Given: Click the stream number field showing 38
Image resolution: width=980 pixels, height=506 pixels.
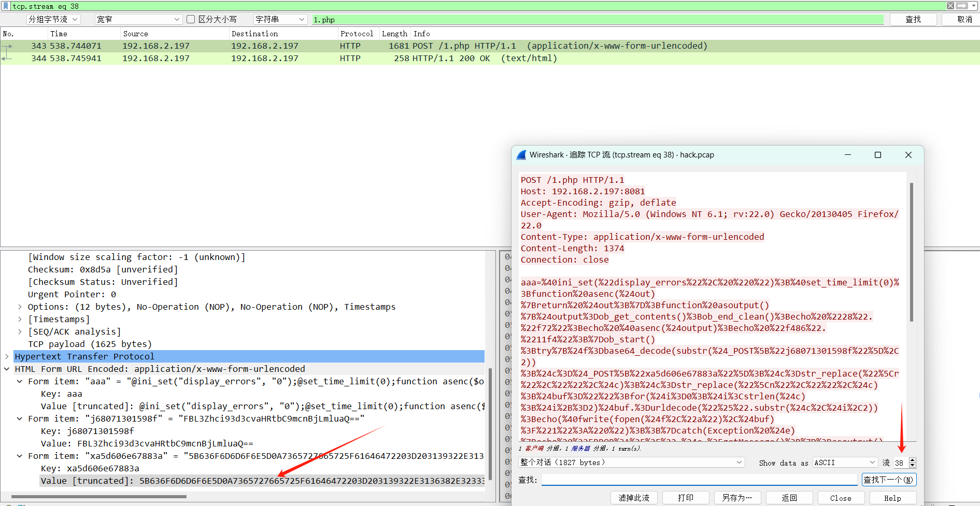Looking at the screenshot, I should click(901, 462).
